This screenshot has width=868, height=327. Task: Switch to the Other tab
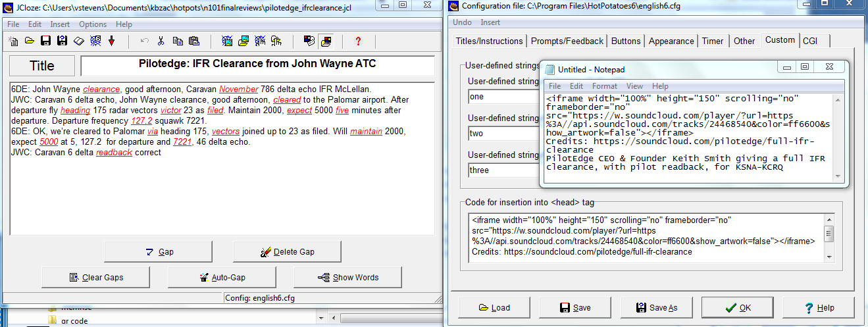[744, 41]
